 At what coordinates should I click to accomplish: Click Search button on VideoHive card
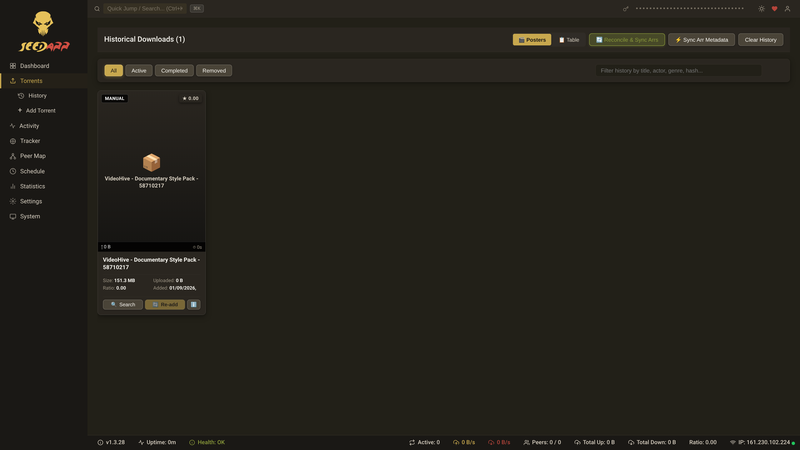click(122, 305)
